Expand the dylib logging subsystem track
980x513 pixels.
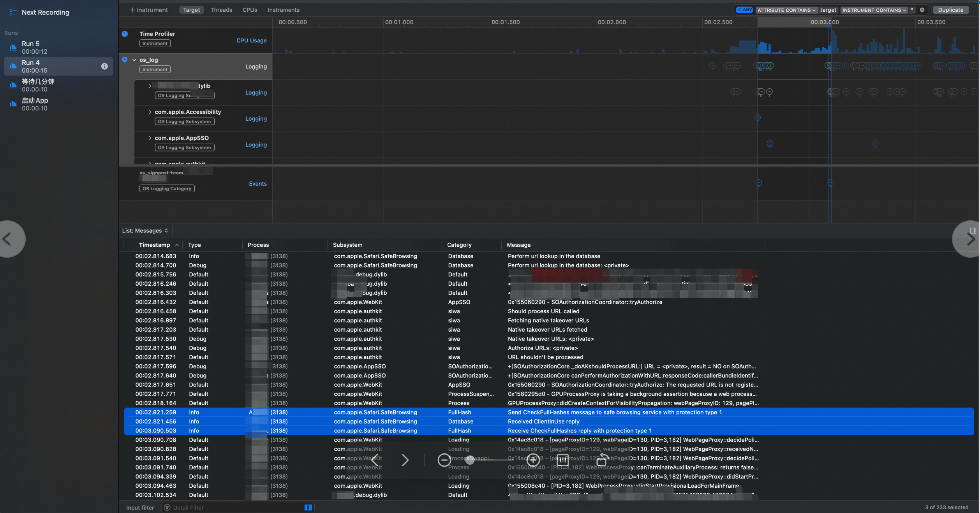(150, 86)
